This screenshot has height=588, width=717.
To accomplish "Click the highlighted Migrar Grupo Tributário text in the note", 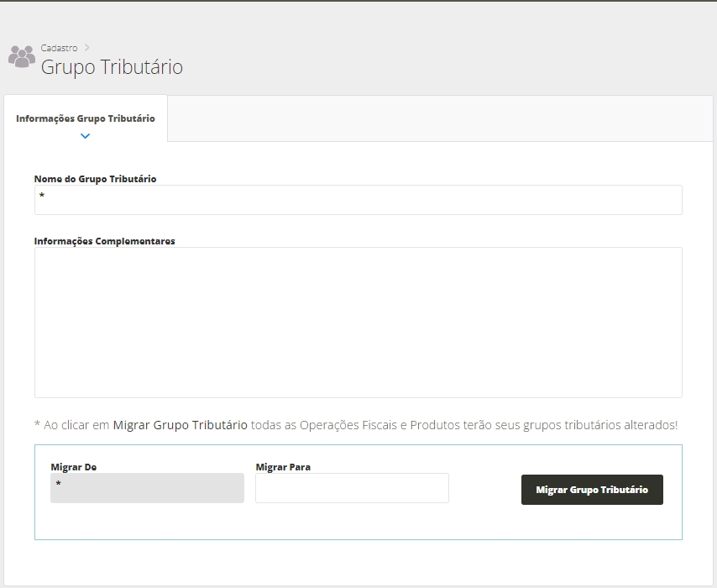I will [x=180, y=425].
